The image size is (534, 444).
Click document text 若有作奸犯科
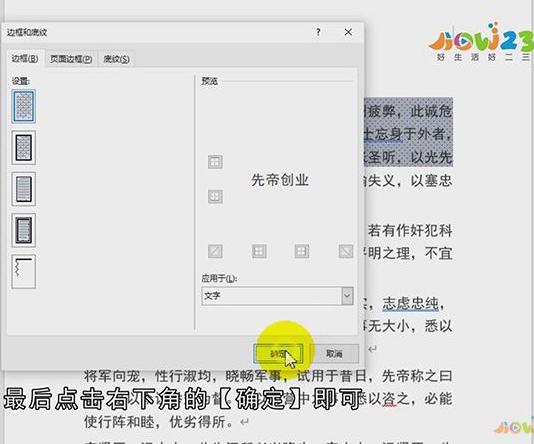point(410,231)
